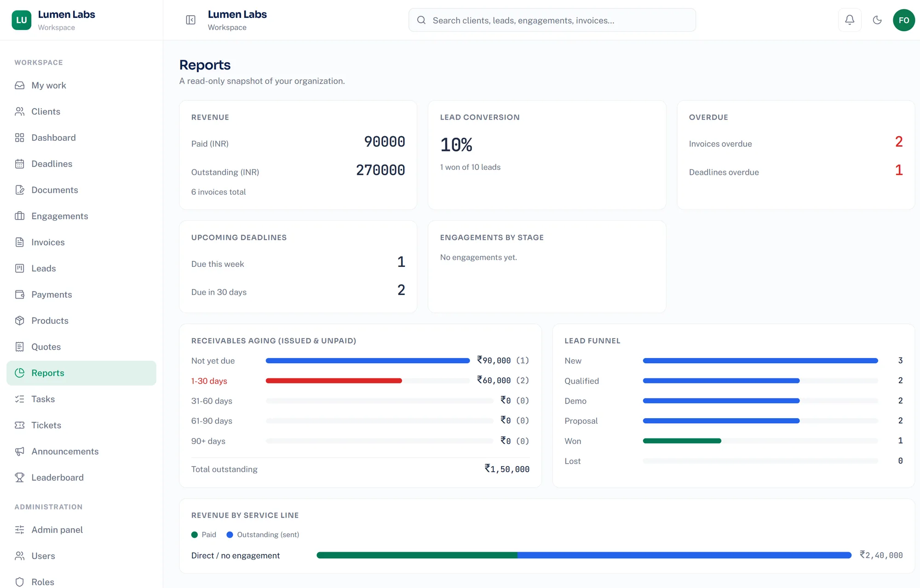Click the Leaderboard trophy icon

coord(19,478)
